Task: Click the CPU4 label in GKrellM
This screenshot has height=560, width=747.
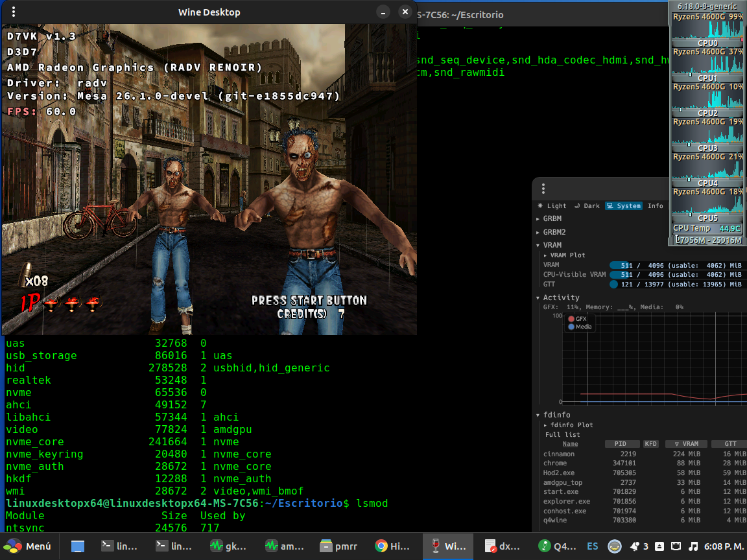Action: [707, 183]
